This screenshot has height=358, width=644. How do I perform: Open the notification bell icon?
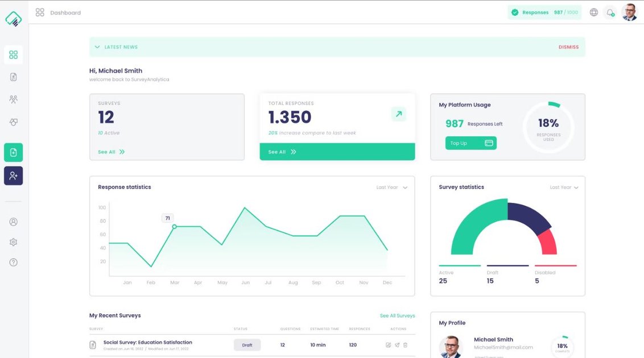(x=610, y=11)
